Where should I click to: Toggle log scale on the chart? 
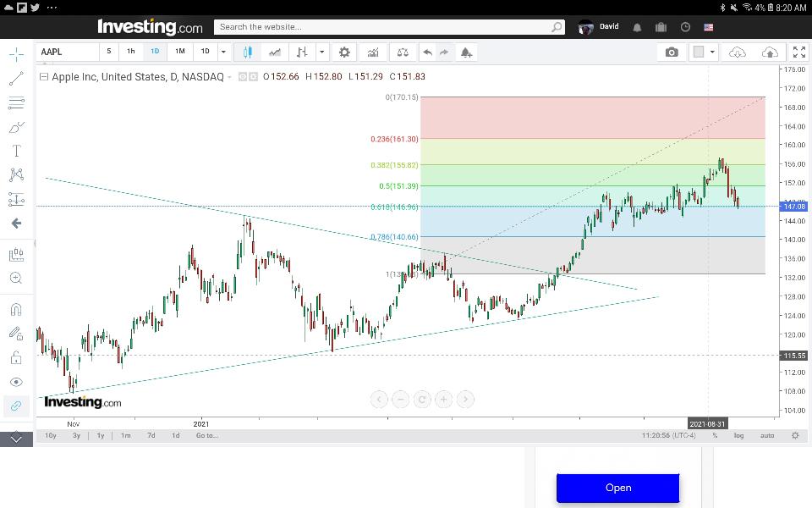tap(738, 435)
